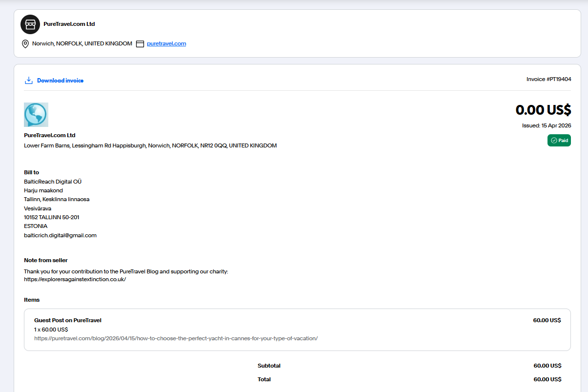Click the 1 x 60.00 US$ quantity line
The image size is (588, 392).
[x=51, y=330]
